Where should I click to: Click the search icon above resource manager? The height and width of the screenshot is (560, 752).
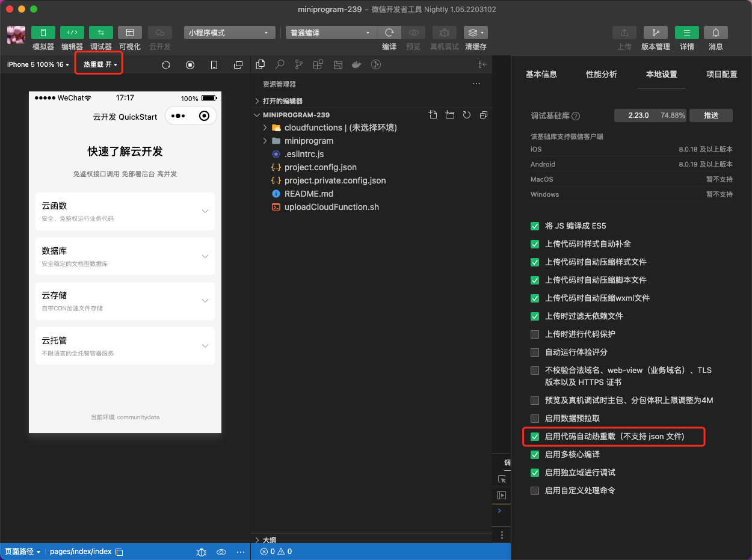(280, 64)
